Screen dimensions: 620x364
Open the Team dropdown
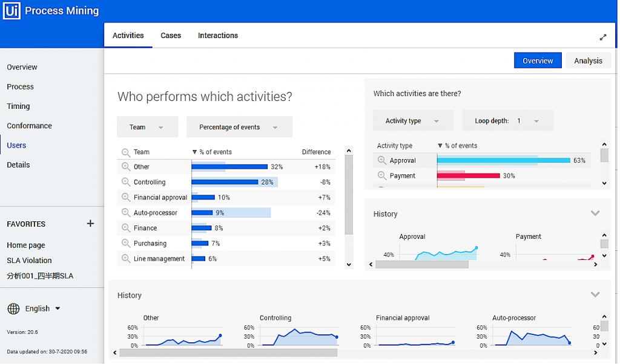point(147,126)
